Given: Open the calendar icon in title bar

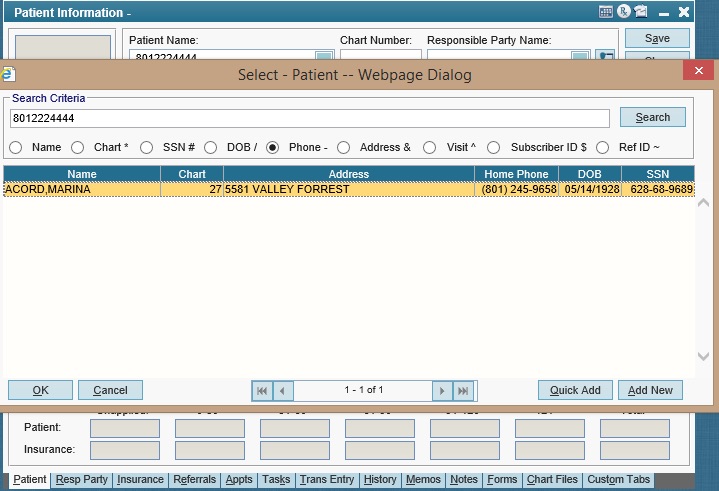Looking at the screenshot, I should 606,12.
